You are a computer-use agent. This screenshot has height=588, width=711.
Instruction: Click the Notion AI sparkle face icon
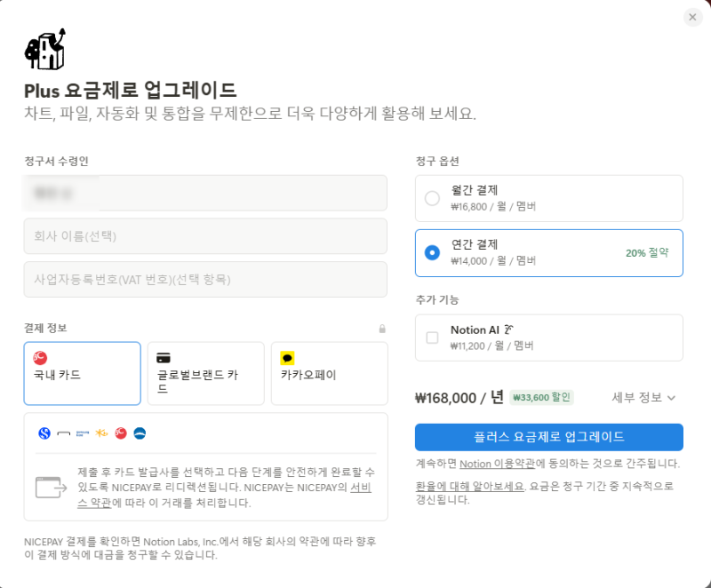(x=508, y=330)
